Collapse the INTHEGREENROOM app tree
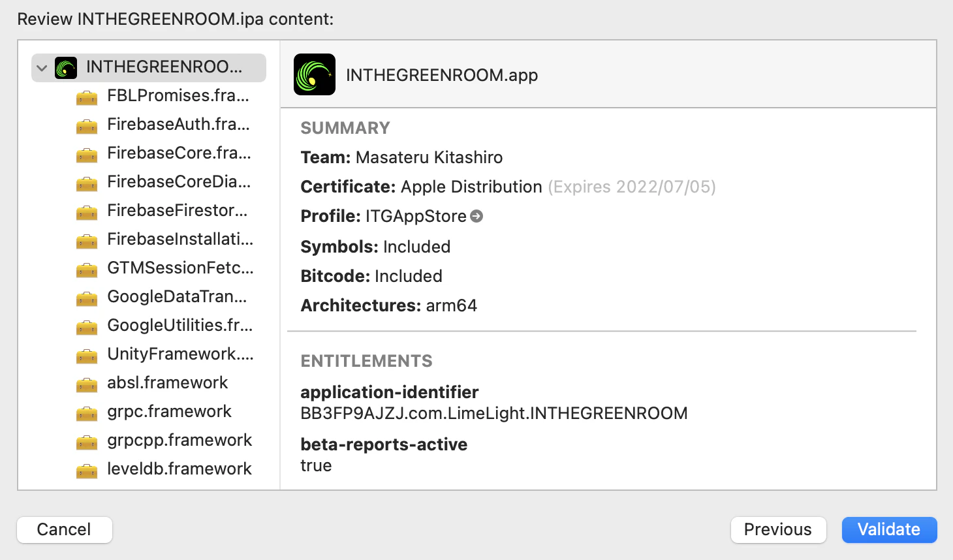The height and width of the screenshot is (560, 953). click(x=42, y=68)
